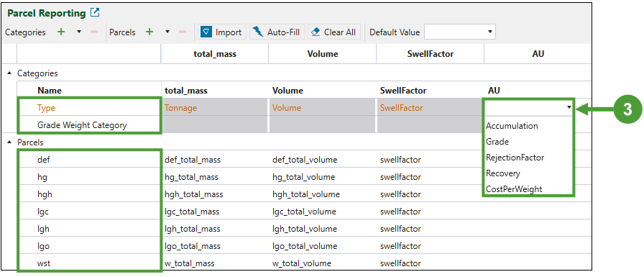The image size is (644, 277).
Task: Run Auto-Fill with lightning icon
Action: (277, 32)
